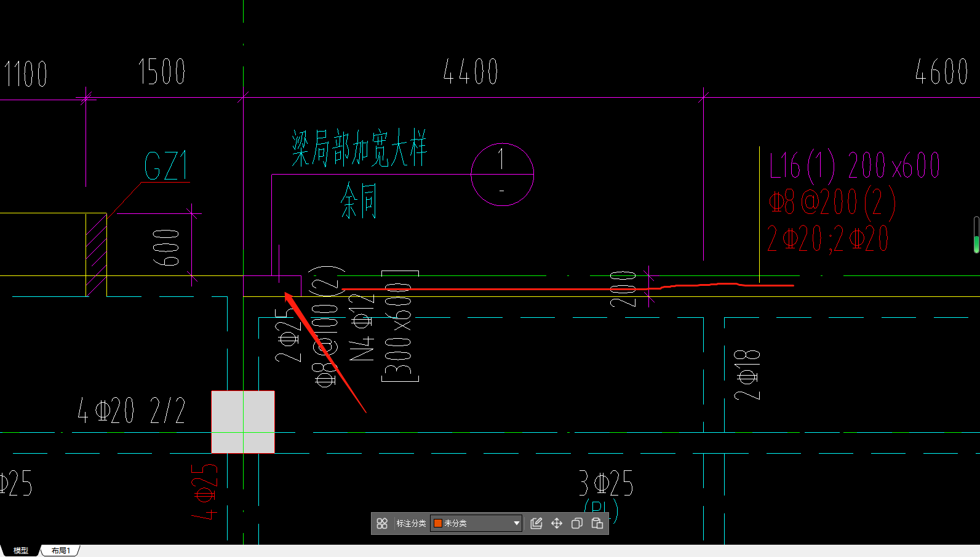Image resolution: width=980 pixels, height=557 pixels.
Task: Select the vertical 200 dimension text
Action: (623, 289)
